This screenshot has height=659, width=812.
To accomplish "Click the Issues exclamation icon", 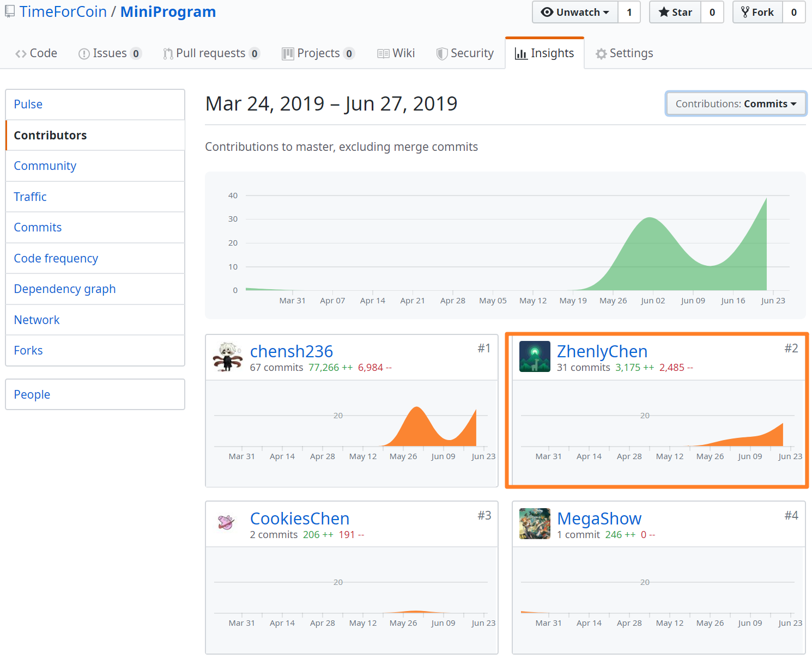I will [x=84, y=54].
